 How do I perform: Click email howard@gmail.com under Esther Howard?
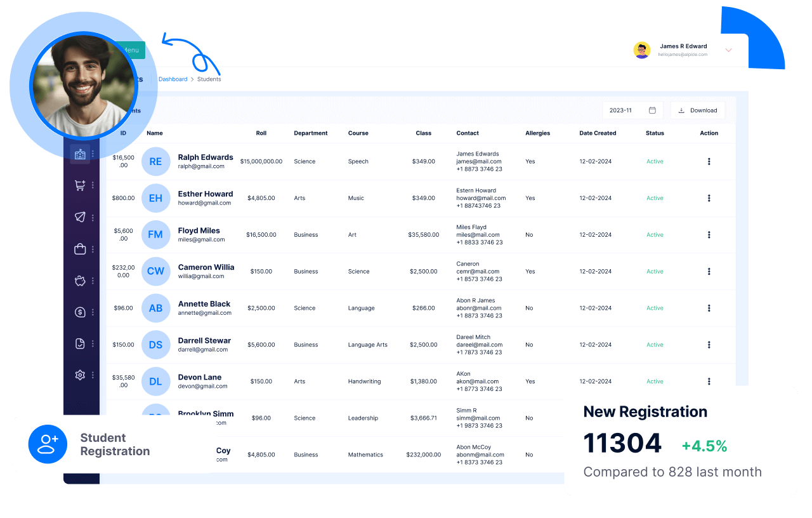(204, 203)
